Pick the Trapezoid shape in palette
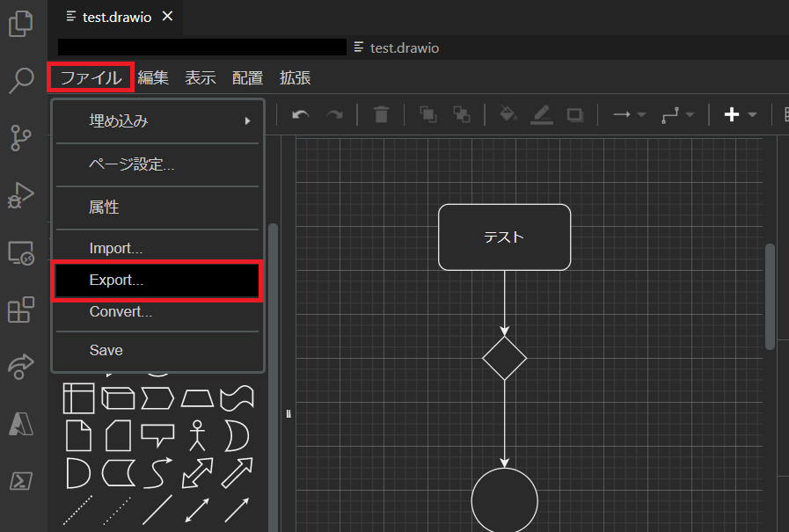Image resolution: width=789 pixels, height=532 pixels. [x=197, y=398]
